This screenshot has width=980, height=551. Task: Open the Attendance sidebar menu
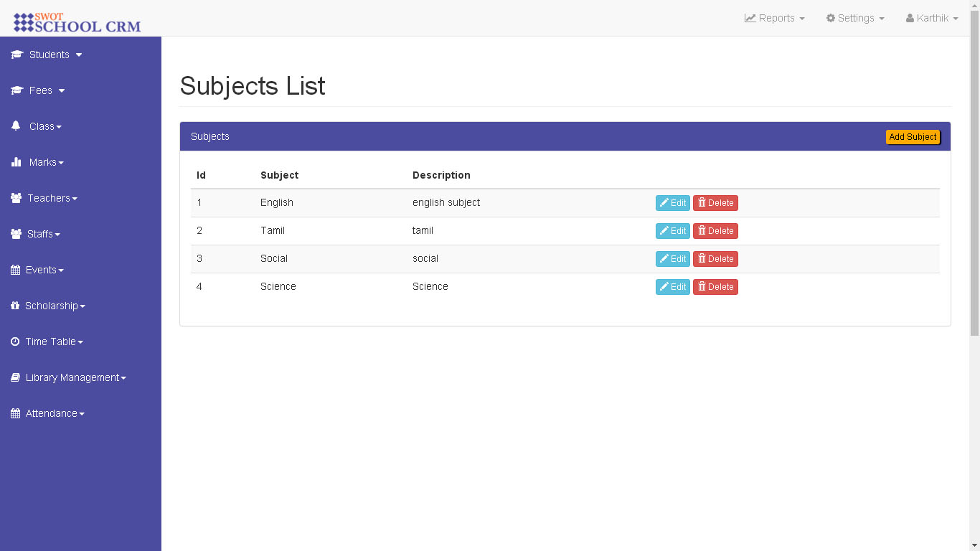point(52,413)
